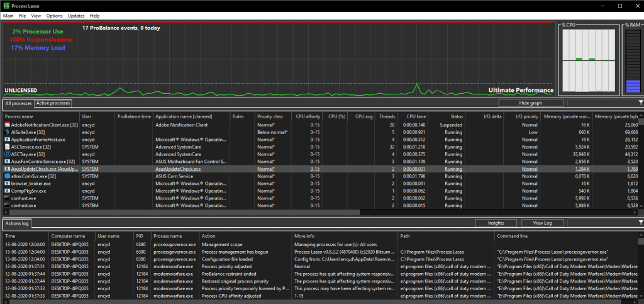The image size is (644, 304).
Task: Click the ASCTray.exe process icon
Action: tap(7, 154)
